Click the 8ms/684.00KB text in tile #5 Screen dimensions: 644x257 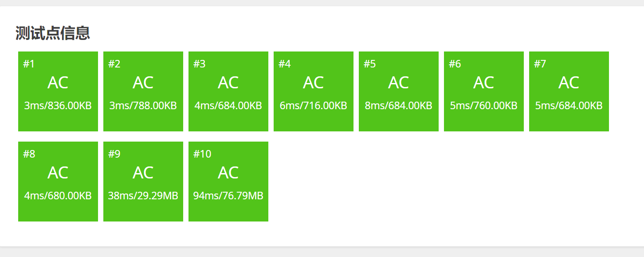(x=399, y=106)
